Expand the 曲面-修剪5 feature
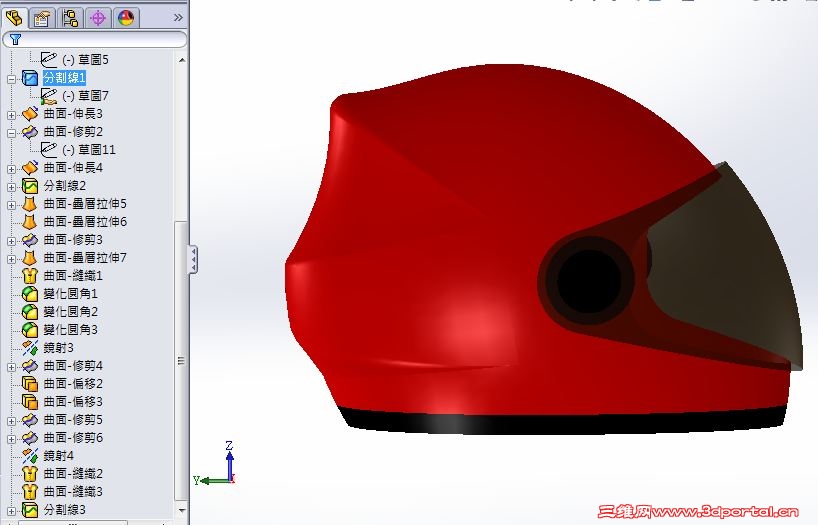 point(11,421)
